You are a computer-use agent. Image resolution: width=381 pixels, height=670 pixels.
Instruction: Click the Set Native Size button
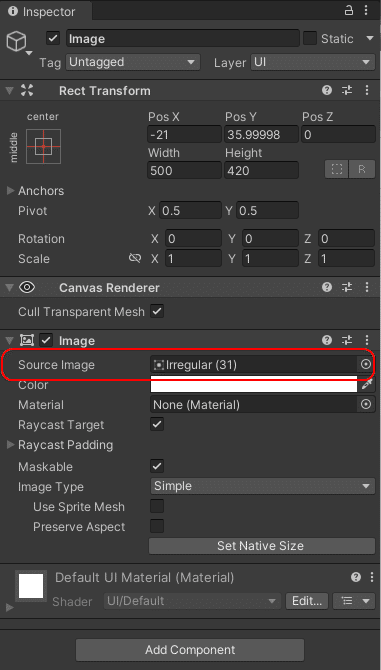tap(262, 546)
